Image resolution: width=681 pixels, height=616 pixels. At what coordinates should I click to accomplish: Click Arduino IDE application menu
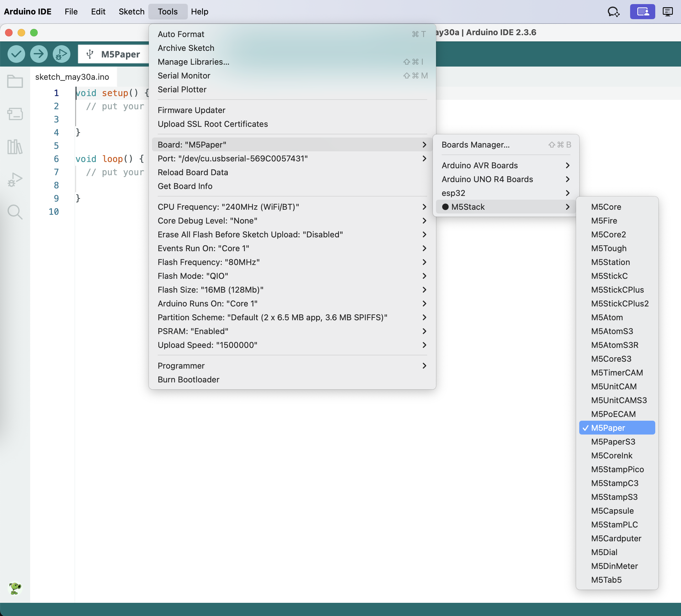27,12
